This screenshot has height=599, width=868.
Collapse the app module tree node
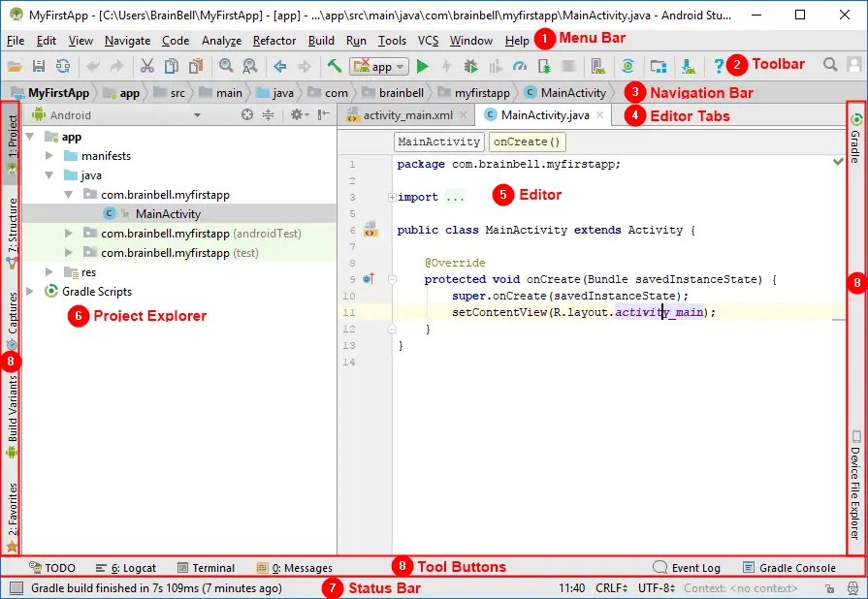(x=30, y=137)
